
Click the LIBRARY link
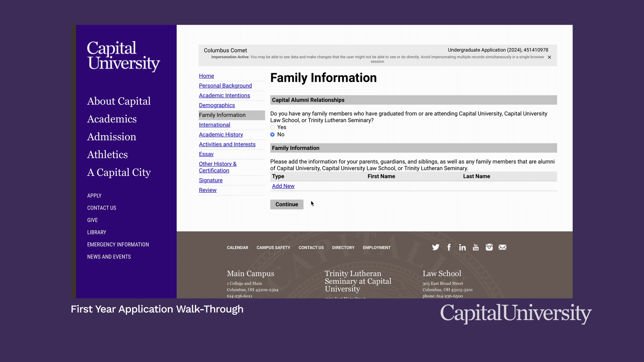click(97, 232)
